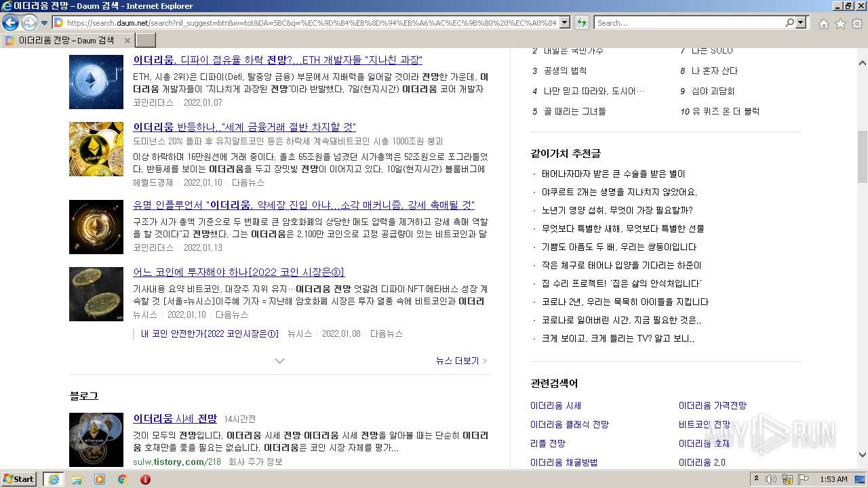Viewport: 868px width, 488px height.
Task: Open 다음뉴스 link for 헤럴드경제 article
Action: (248, 182)
